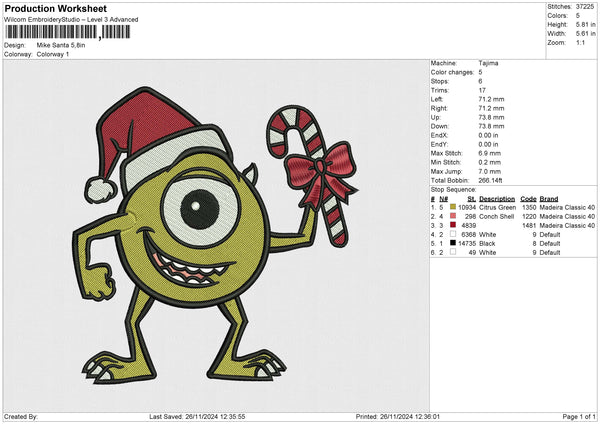Click the Up value 73.8 mm

pos(491,117)
